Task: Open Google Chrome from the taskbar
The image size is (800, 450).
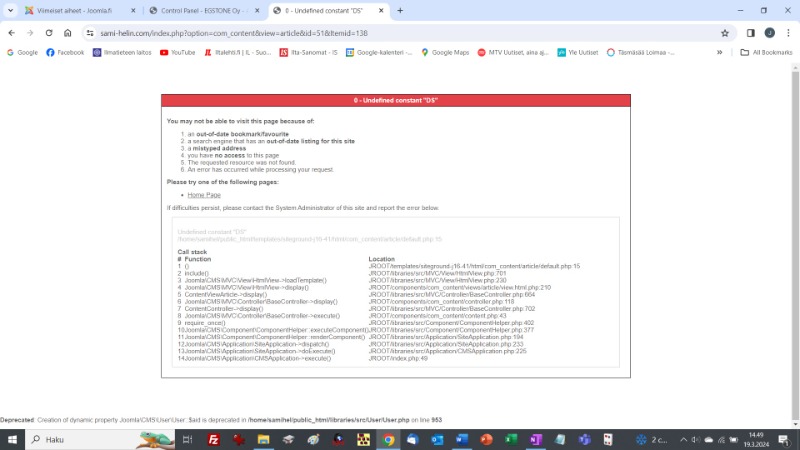Action: point(388,439)
